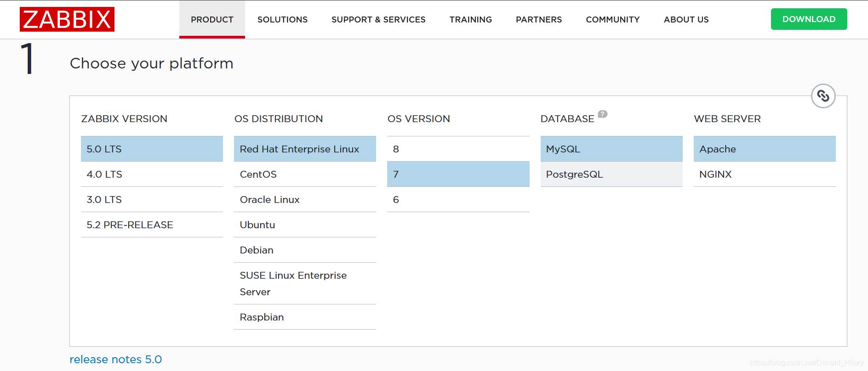The height and width of the screenshot is (371, 868).
Task: Go to the Training menu
Action: pos(471,19)
